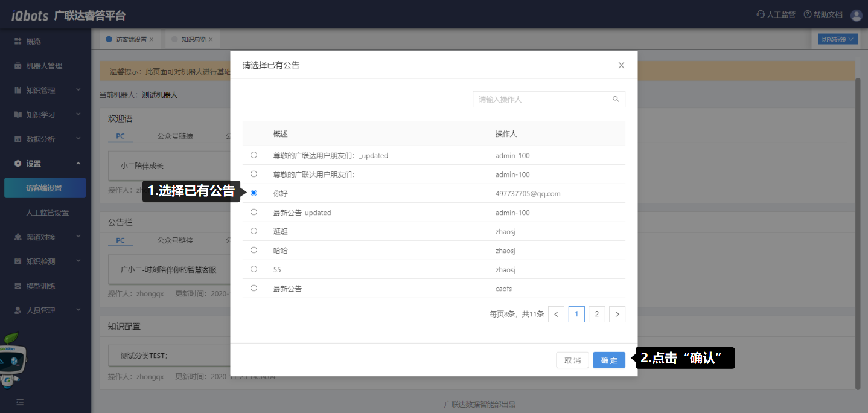Click next page arrow in pagination
The image size is (868, 413).
617,314
